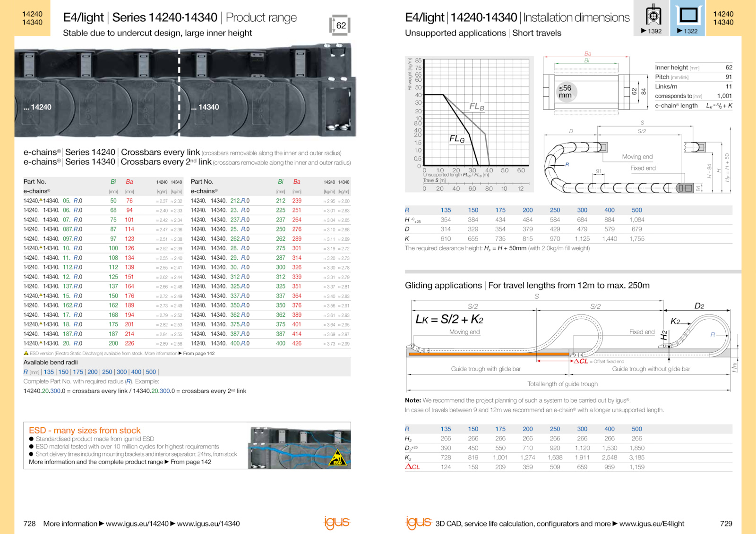Click the ΔCL symbol in gliding table

(x=412, y=466)
